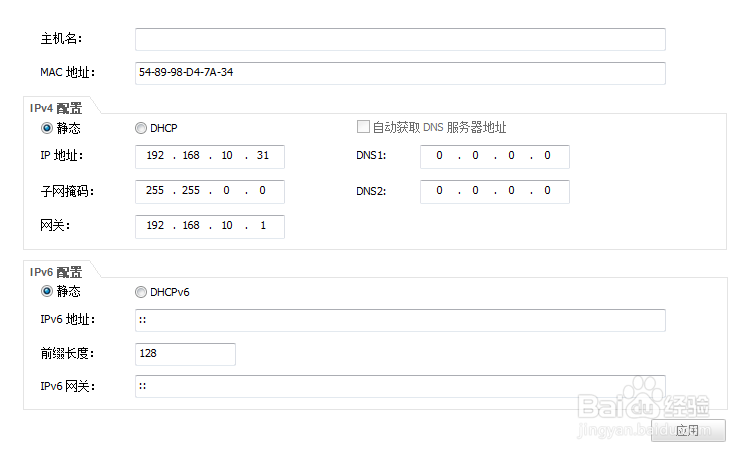Select the IPv6 静态 radio button

tap(46, 292)
